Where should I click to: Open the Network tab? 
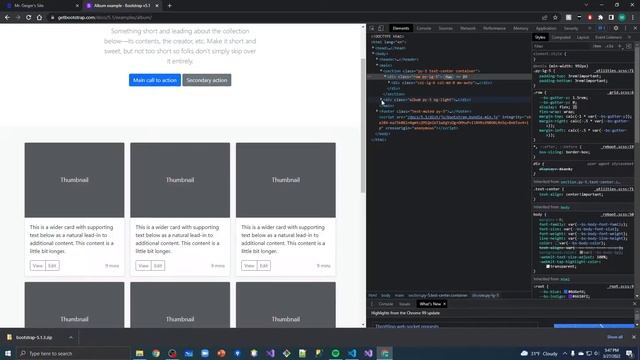click(468, 28)
